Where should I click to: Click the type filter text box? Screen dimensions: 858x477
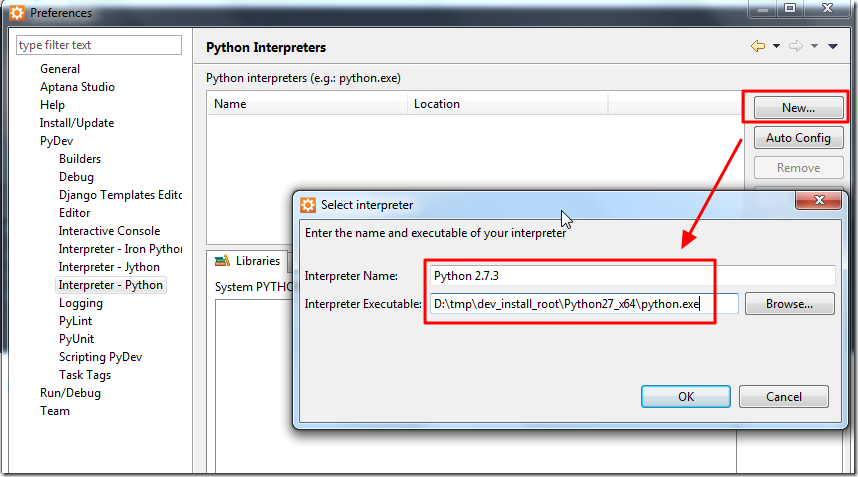[x=99, y=45]
